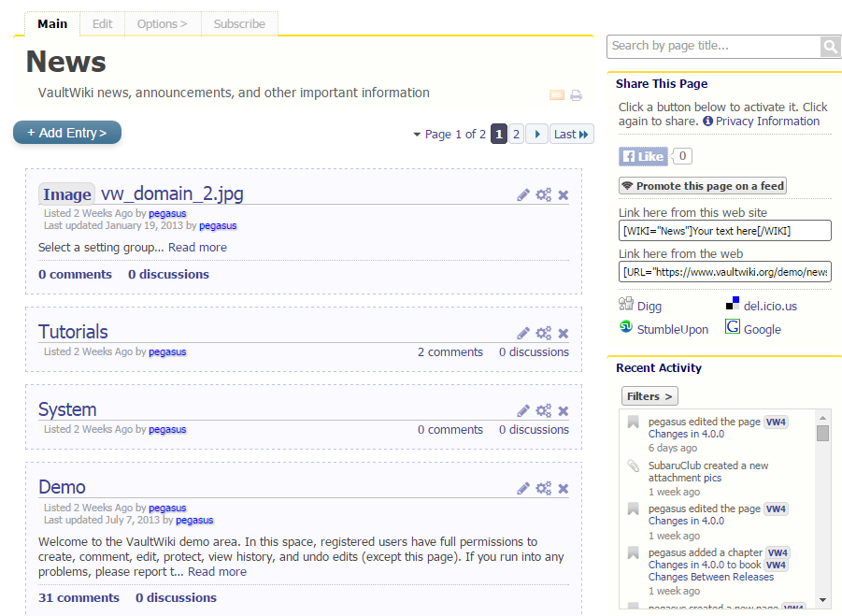The image size is (842, 616).
Task: Click the Google bookmark icon
Action: 733,326
